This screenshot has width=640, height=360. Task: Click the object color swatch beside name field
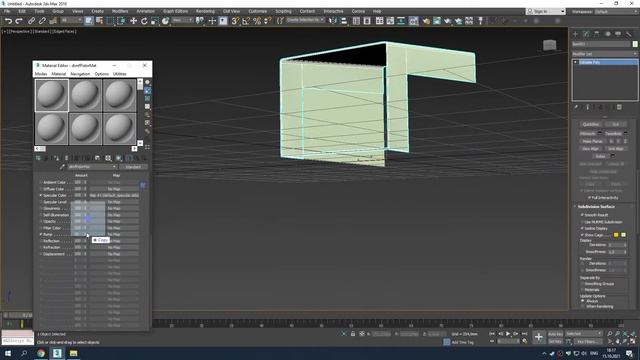[635, 44]
